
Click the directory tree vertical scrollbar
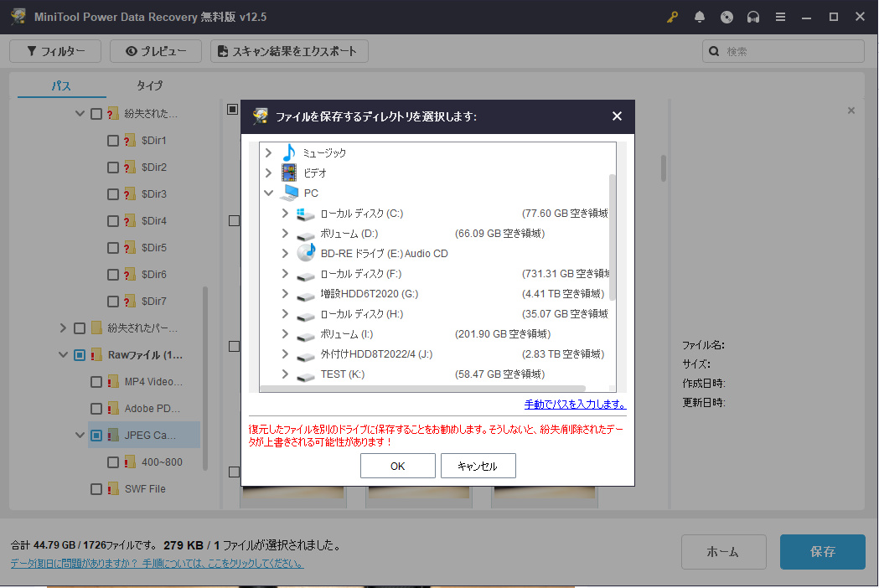click(x=613, y=237)
